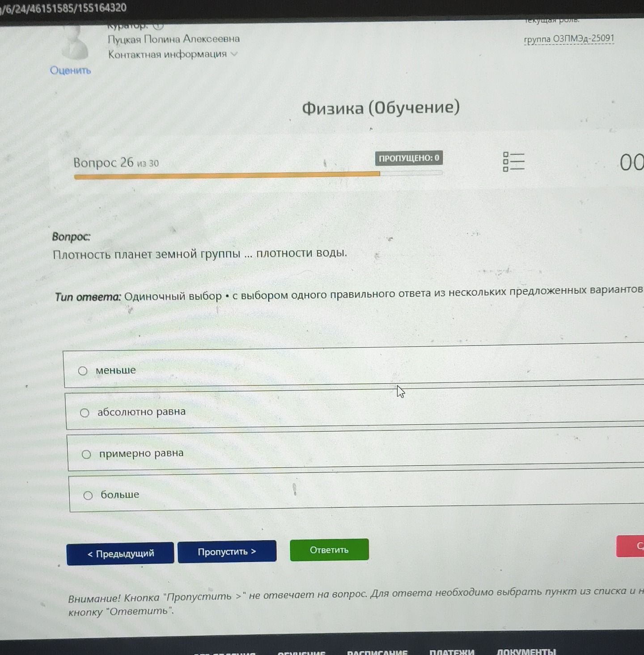Choose the 'примерно равна' answer
The width and height of the screenshot is (644, 655).
tap(86, 454)
